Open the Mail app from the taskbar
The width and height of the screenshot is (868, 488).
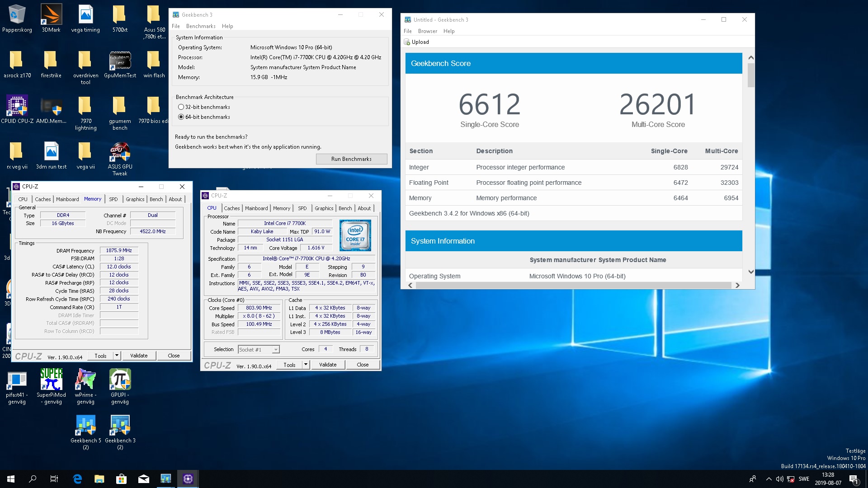[x=143, y=479]
